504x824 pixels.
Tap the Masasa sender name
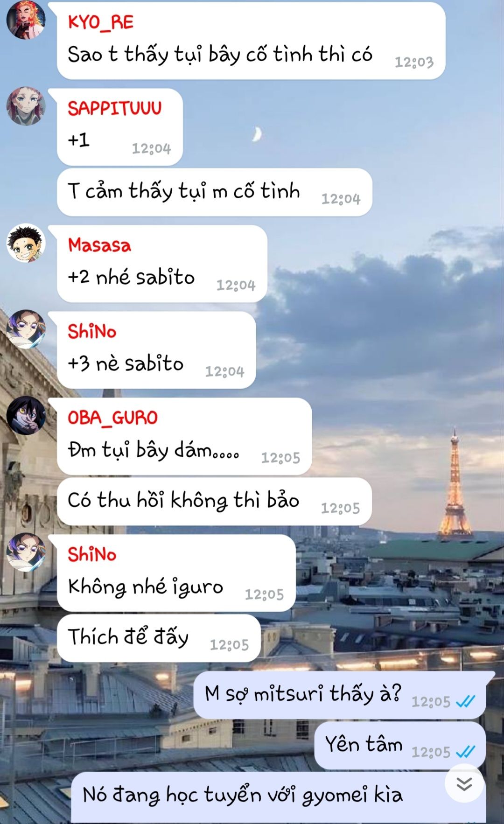[x=99, y=245]
